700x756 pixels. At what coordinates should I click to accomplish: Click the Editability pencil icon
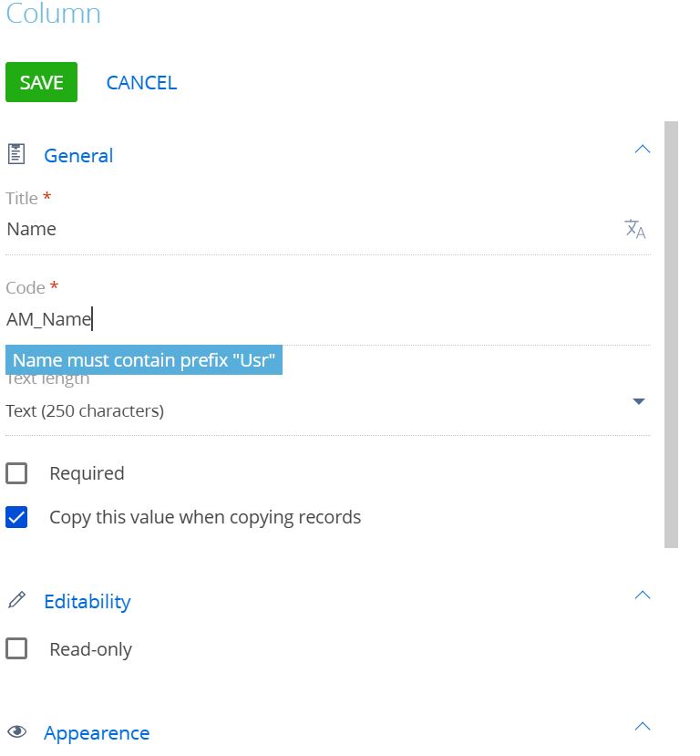click(x=16, y=600)
